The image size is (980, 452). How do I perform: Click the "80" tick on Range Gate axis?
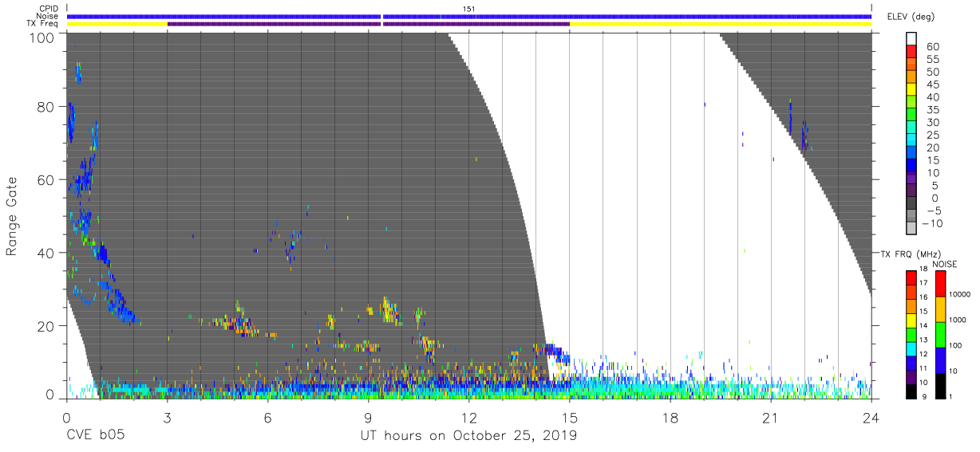pyautogui.click(x=46, y=107)
